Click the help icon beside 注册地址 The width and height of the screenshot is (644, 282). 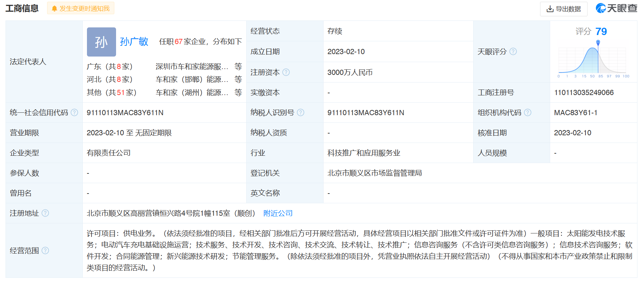(x=45, y=213)
